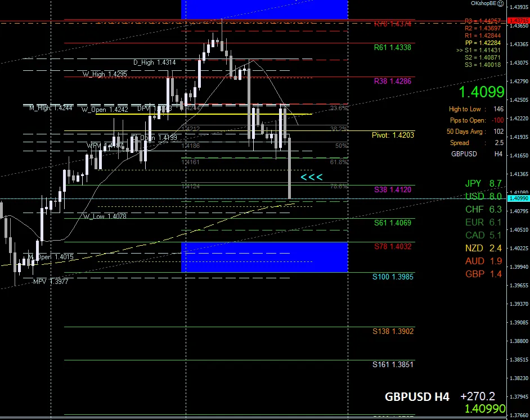Image resolution: width=530 pixels, height=420 pixels.
Task: Select the W_Open 1.4242 label
Action: 105,110
